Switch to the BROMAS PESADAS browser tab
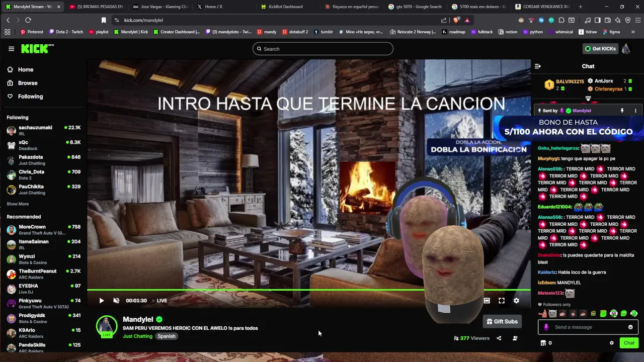Viewport: 644px width, 362px height. click(x=96, y=7)
